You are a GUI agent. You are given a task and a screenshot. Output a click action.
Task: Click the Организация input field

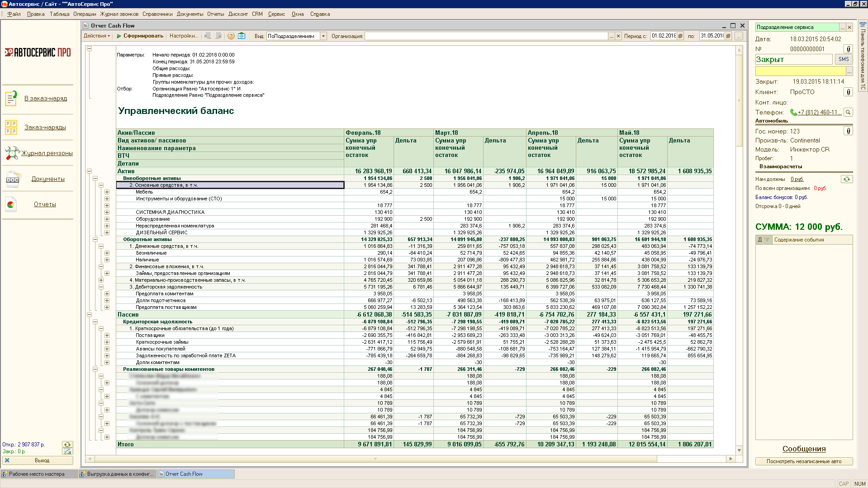pyautogui.click(x=486, y=36)
